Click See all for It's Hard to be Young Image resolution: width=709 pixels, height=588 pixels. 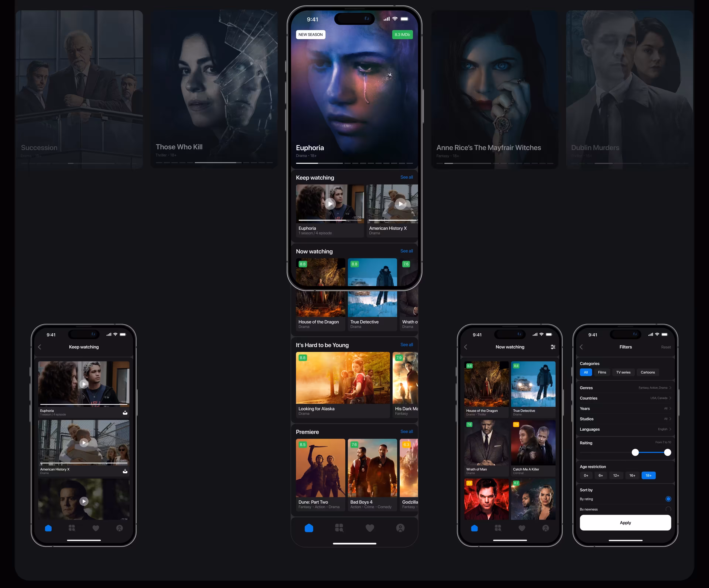click(407, 345)
